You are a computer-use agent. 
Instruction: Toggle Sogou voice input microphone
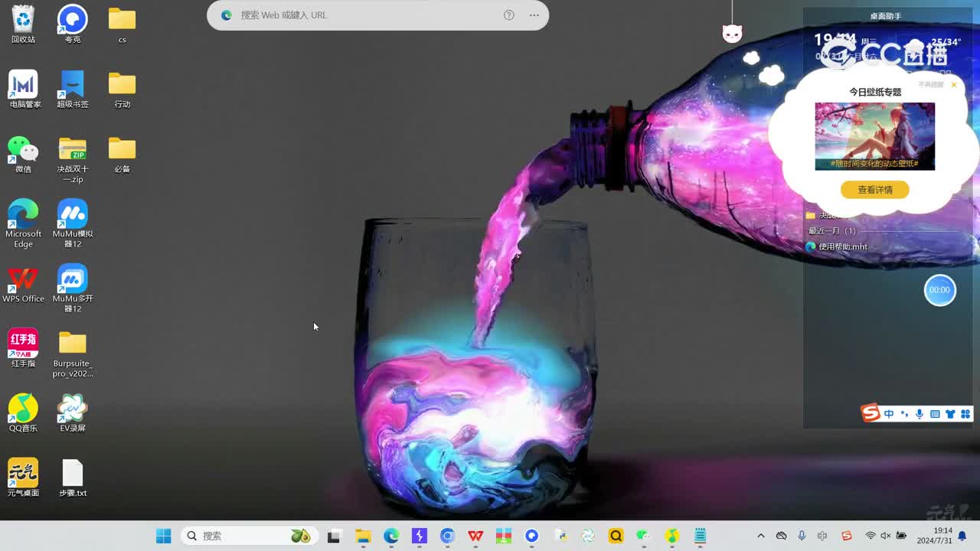(x=920, y=414)
